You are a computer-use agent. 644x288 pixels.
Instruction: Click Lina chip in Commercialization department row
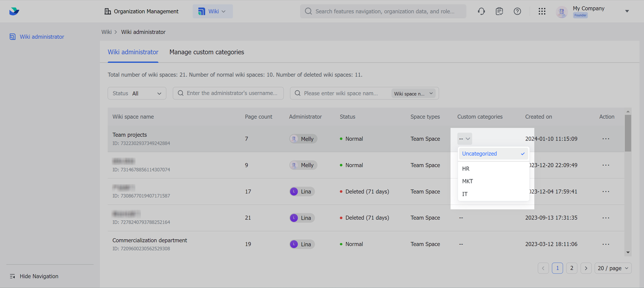302,244
